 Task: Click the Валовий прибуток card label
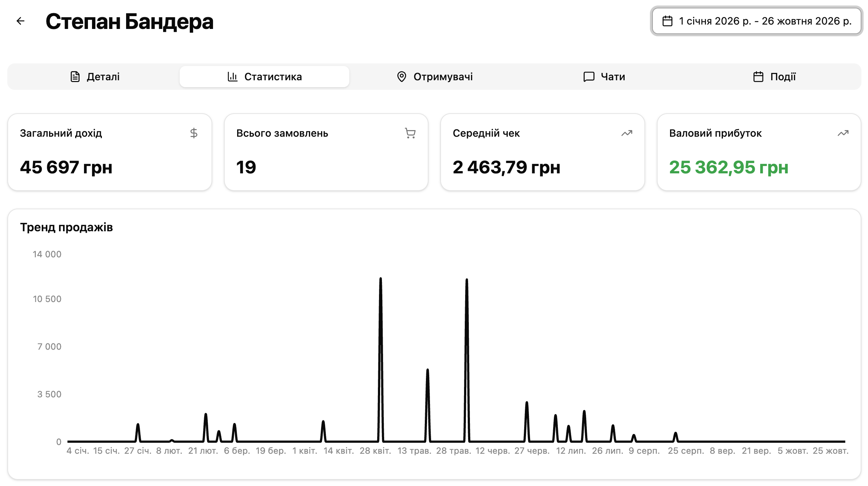pyautogui.click(x=715, y=133)
